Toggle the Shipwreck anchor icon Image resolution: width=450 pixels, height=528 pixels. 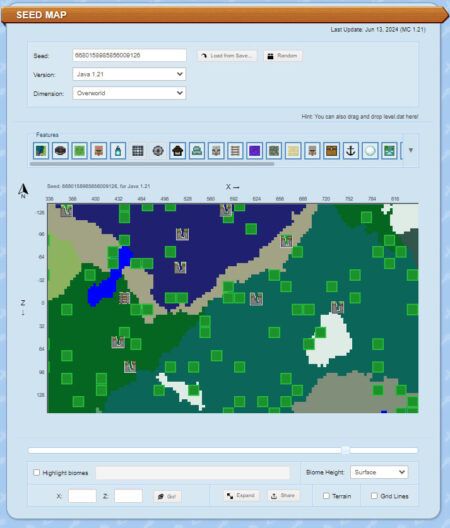351,151
